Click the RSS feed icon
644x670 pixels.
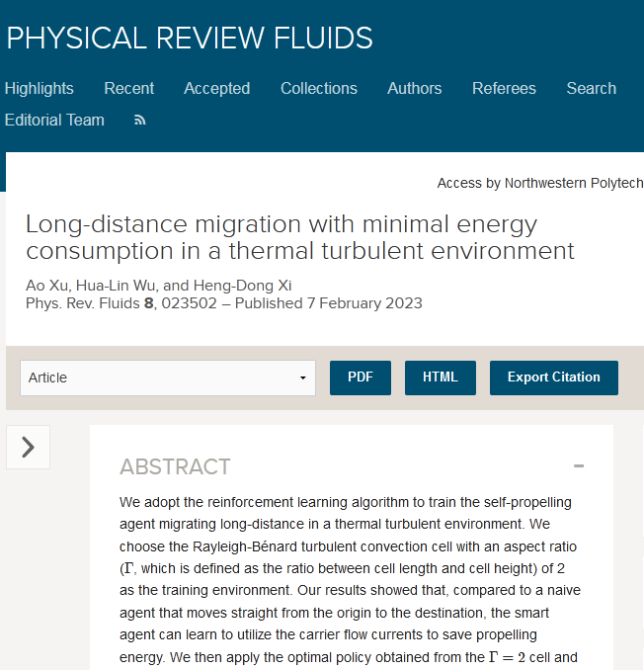(x=140, y=121)
